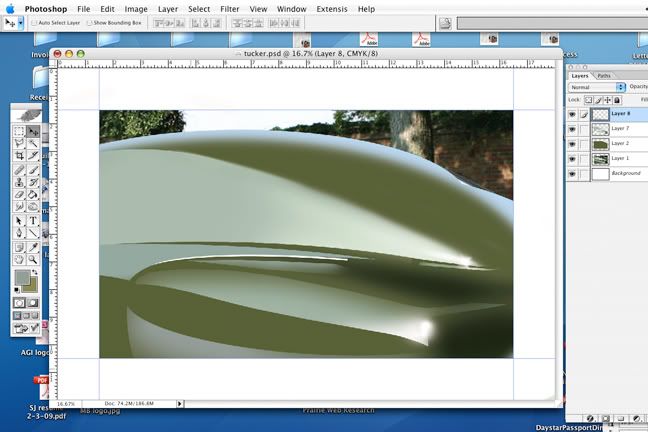
Task: Open the Window menu
Action: [291, 9]
